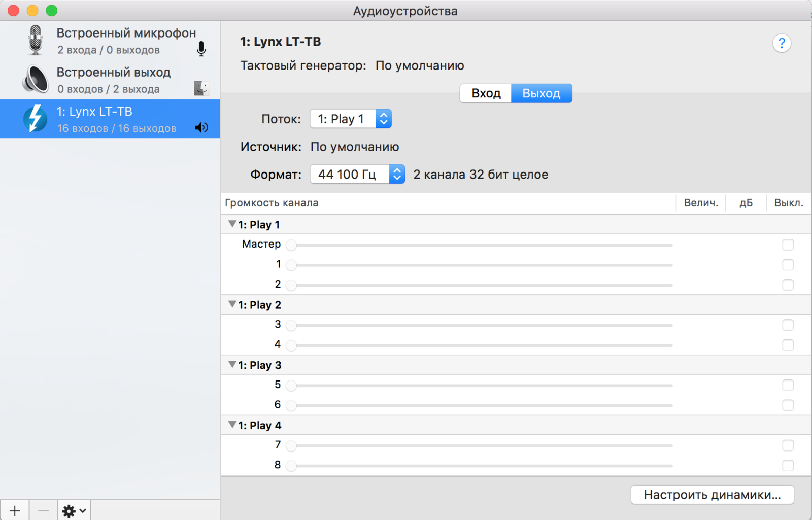Switch to the Вход tab

pyautogui.click(x=486, y=93)
